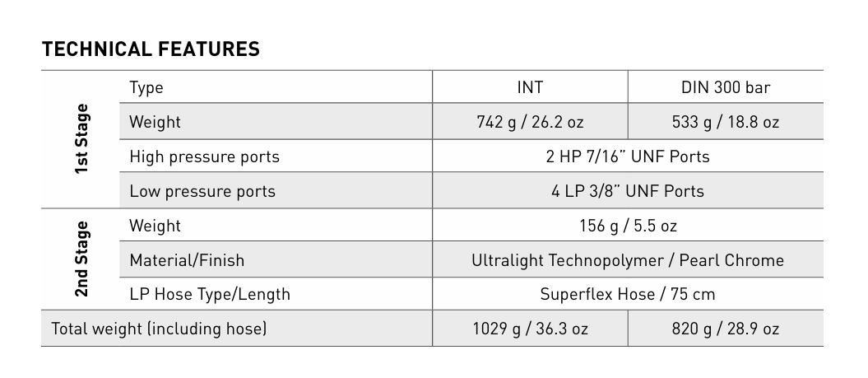This screenshot has width=868, height=378.
Task: Select the 1029 g / 36.3 oz cell
Action: (x=530, y=329)
